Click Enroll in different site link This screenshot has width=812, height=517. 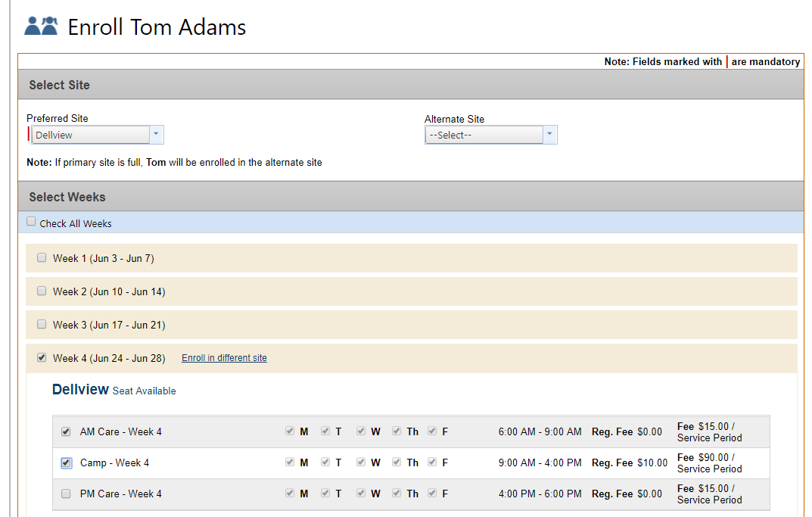[x=224, y=358]
